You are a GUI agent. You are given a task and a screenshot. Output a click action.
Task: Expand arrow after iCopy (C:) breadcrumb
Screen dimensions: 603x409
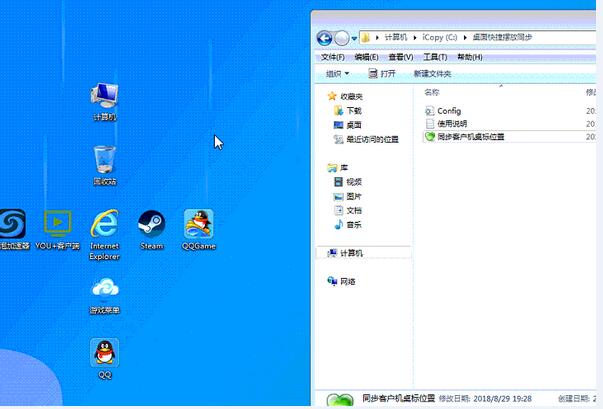coord(465,38)
